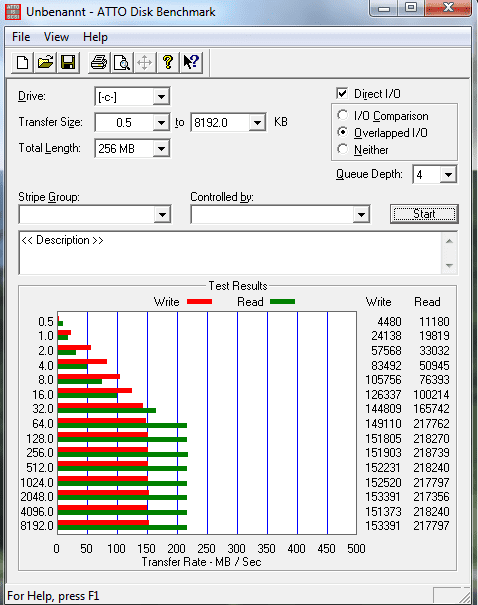Print results using the printer icon
Viewport: 478px width, 605px height.
pyautogui.click(x=99, y=62)
